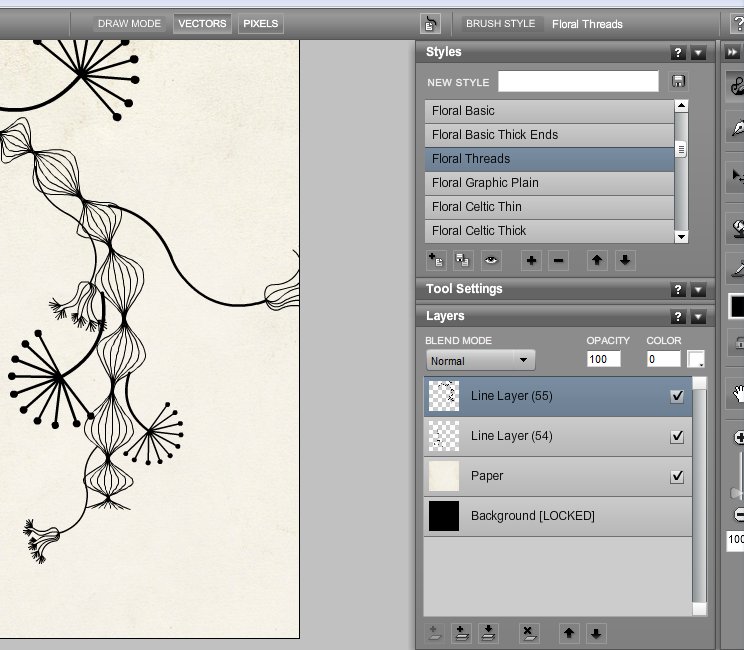
Task: Delete layer using the X layer icon
Action: pyautogui.click(x=529, y=633)
